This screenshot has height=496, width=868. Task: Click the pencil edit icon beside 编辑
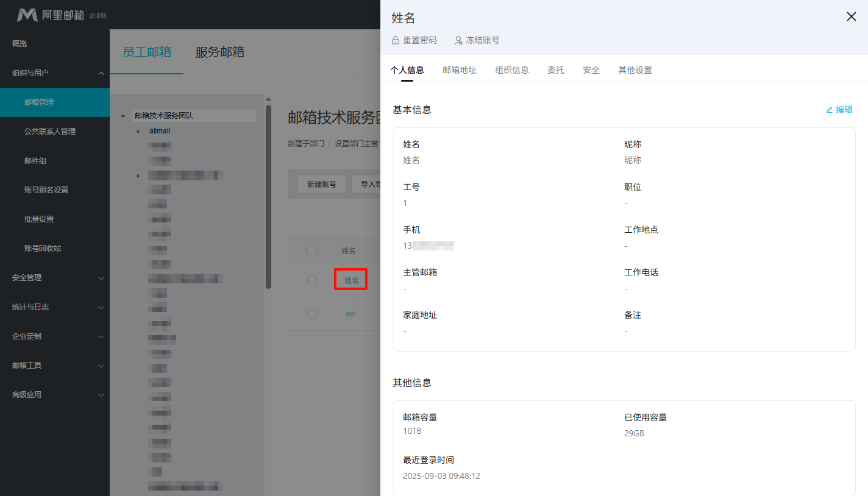829,110
